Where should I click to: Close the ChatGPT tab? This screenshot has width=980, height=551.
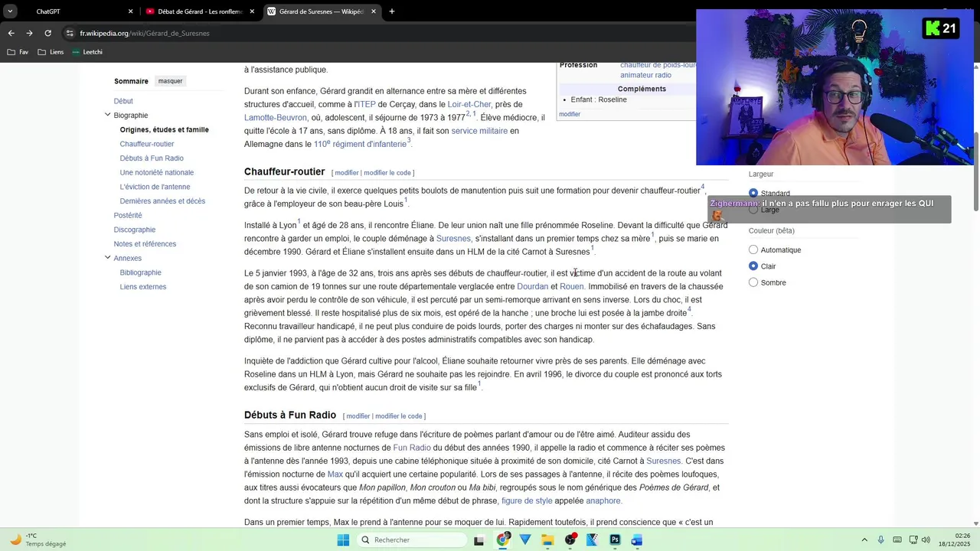tap(130, 11)
